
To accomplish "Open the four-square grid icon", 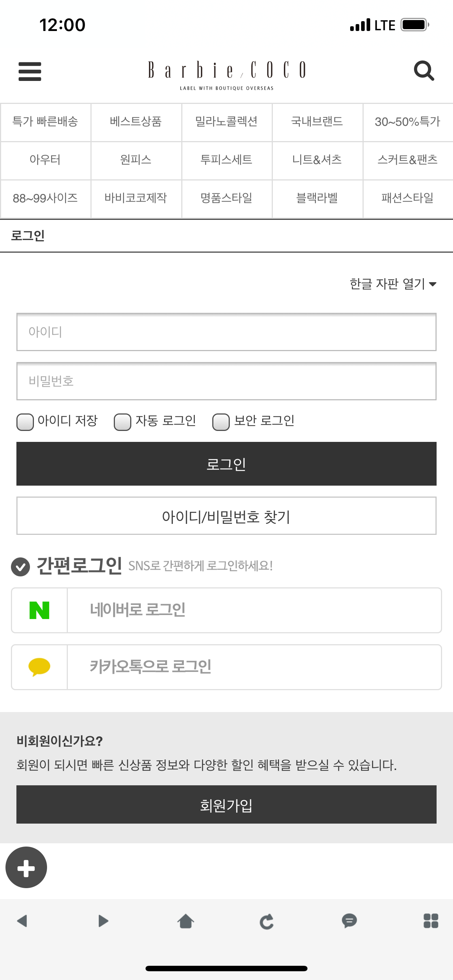I will coord(431,921).
